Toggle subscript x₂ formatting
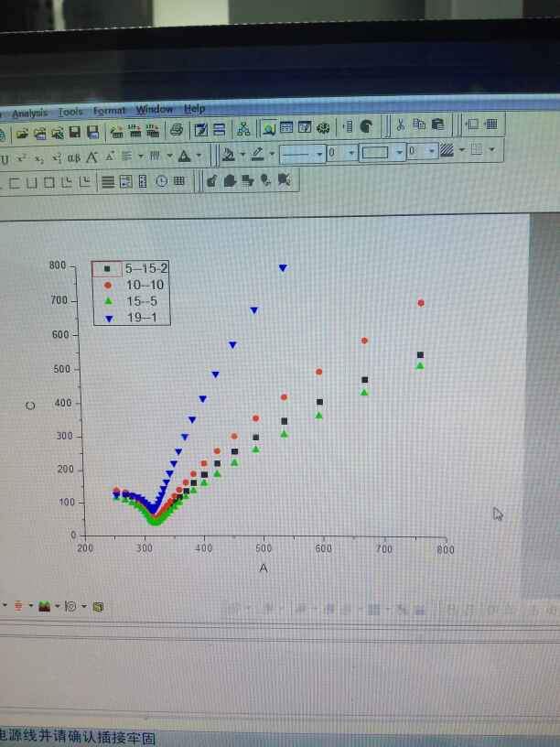560x747 pixels. click(x=39, y=158)
